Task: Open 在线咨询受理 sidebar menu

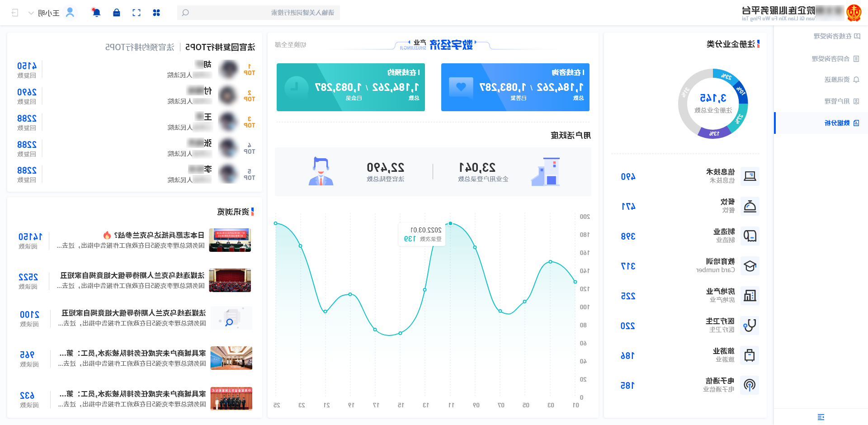Action: [x=821, y=36]
